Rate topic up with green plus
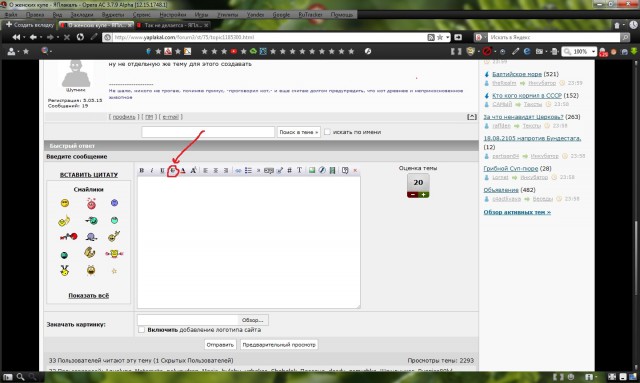 (424, 194)
